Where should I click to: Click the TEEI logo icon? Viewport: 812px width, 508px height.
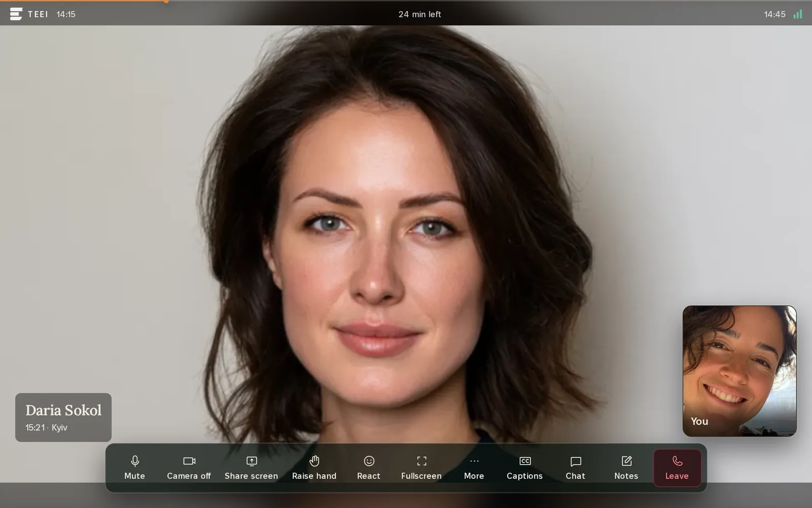pyautogui.click(x=16, y=14)
